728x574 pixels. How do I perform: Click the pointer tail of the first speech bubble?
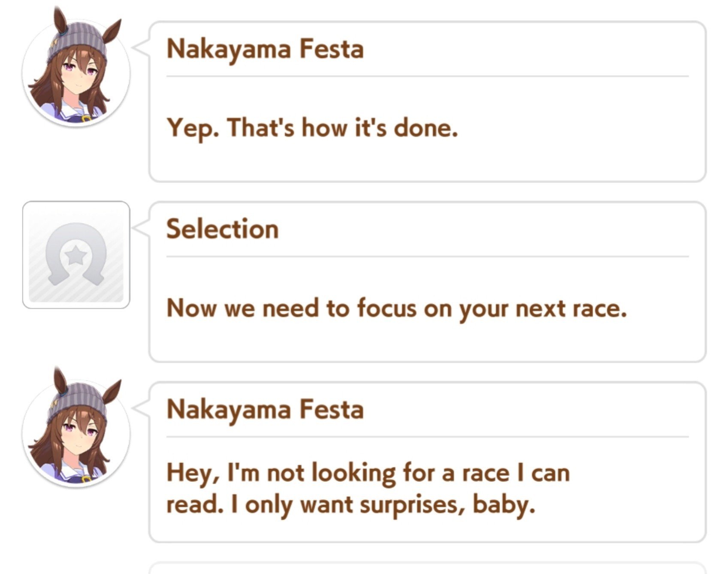coord(141,48)
